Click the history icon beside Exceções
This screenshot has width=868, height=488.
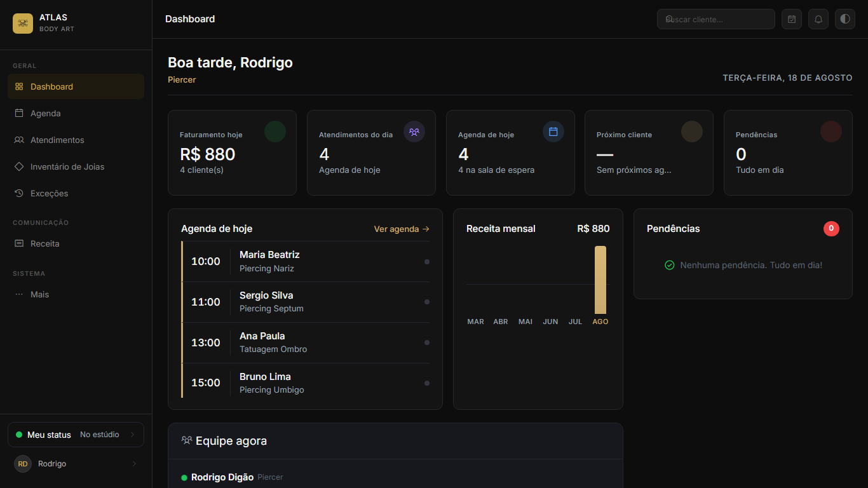pyautogui.click(x=19, y=193)
